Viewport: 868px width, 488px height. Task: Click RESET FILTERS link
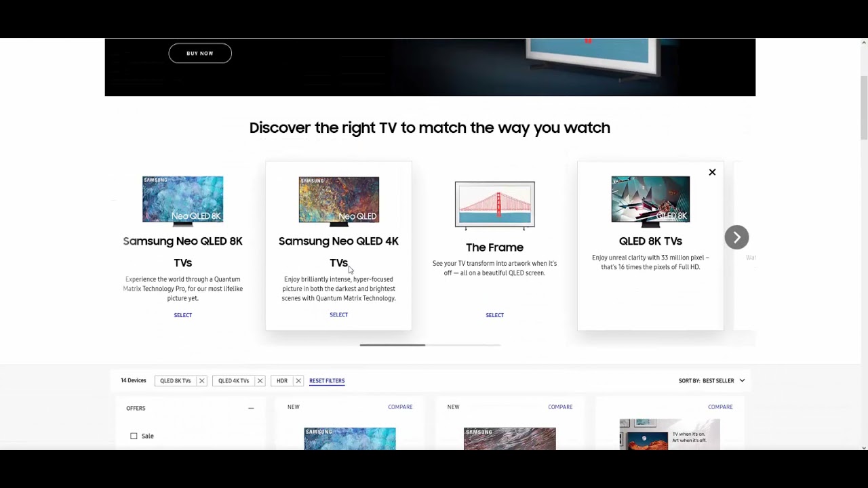tap(327, 381)
